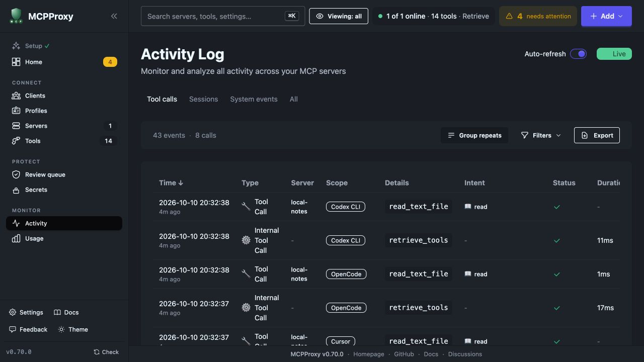The image size is (644, 362).
Task: Click retrieve_tools in the 11ms row
Action: pyautogui.click(x=419, y=240)
